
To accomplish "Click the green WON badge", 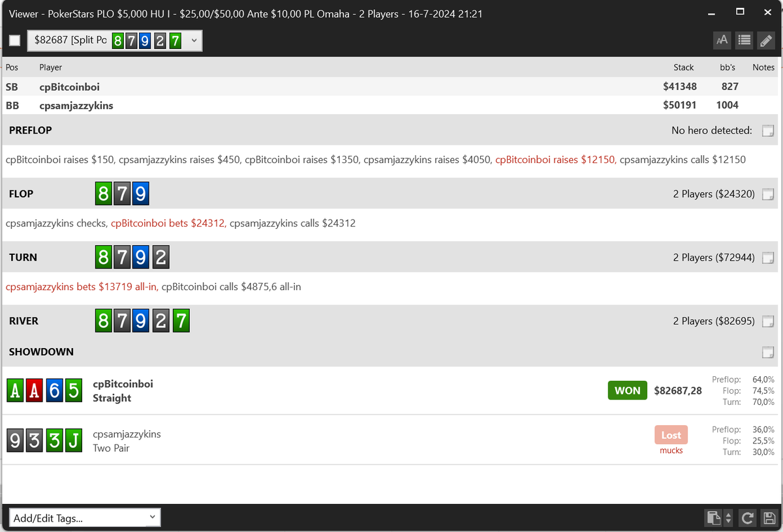I will pos(627,391).
